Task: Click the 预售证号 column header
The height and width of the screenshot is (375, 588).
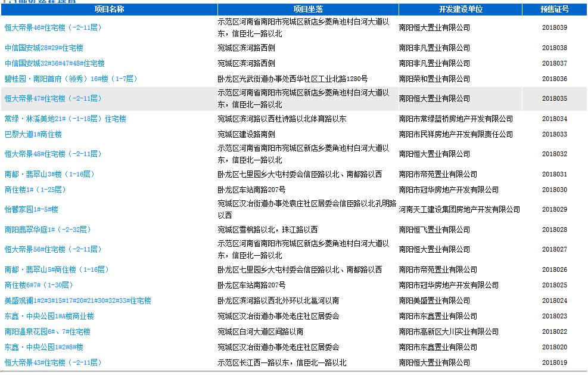Action: point(555,9)
